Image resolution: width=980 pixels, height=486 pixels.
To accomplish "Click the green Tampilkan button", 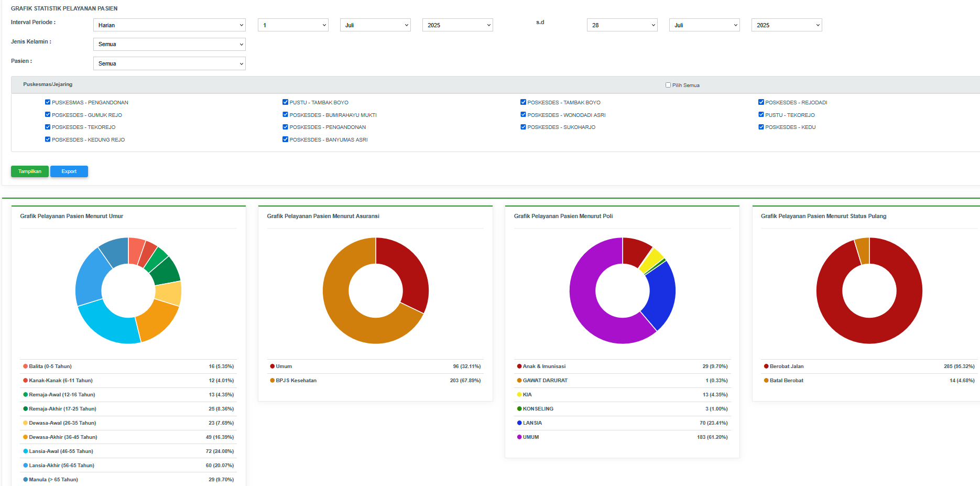I will coord(30,171).
